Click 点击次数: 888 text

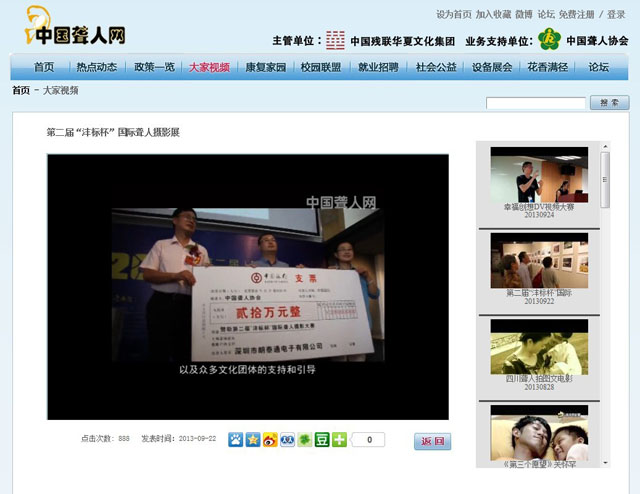pos(105,438)
